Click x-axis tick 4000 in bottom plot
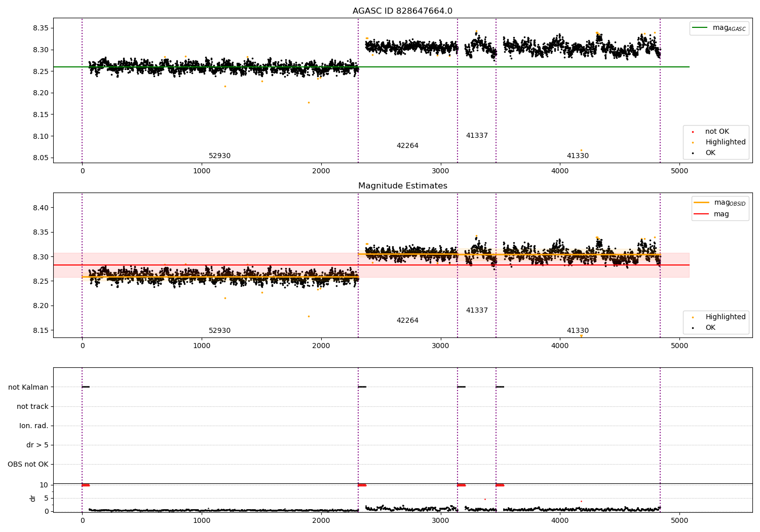 pos(560,520)
